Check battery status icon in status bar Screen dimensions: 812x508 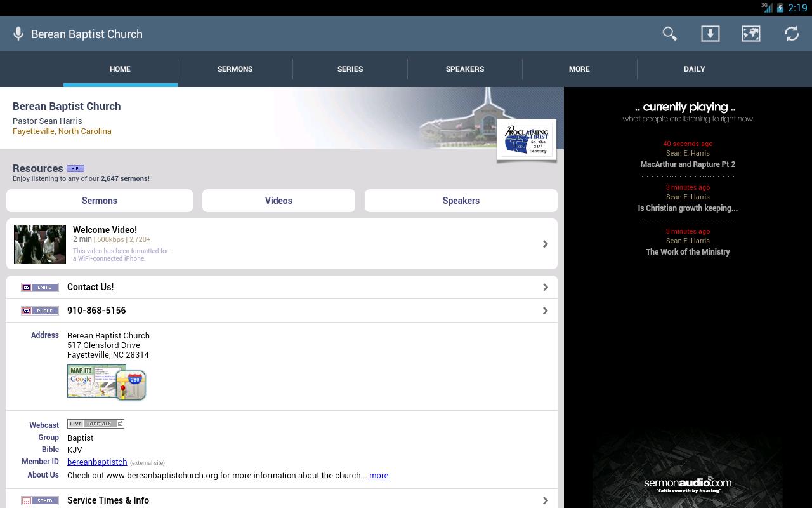pos(780,8)
